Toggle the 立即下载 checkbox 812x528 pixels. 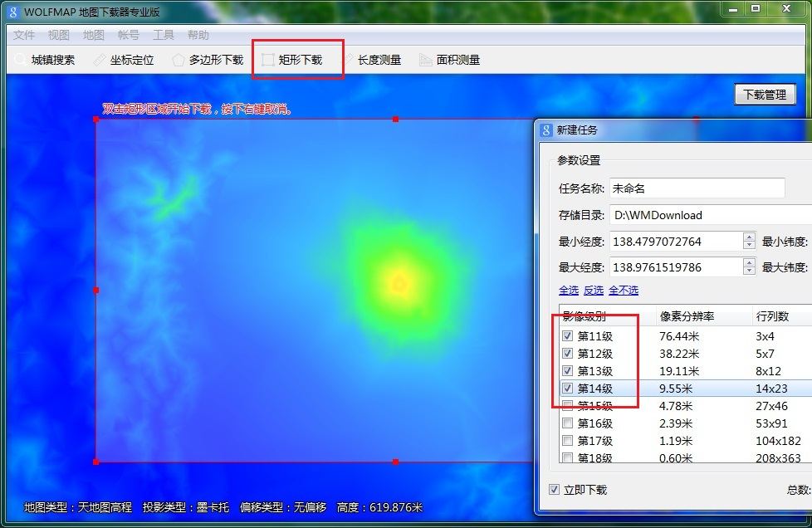tap(554, 490)
